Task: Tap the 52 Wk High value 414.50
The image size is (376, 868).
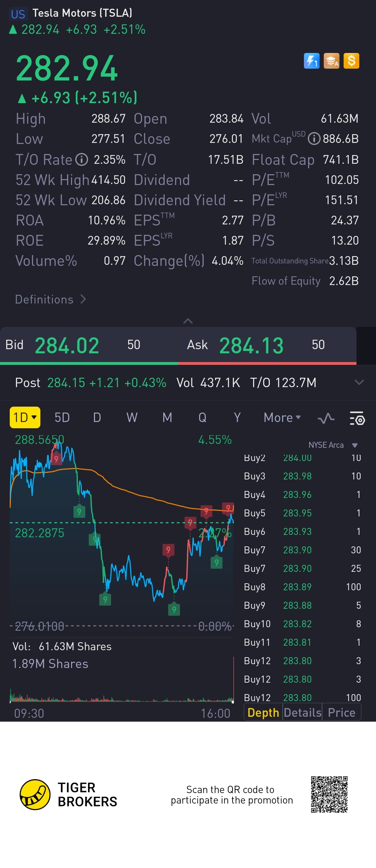Action: (108, 180)
